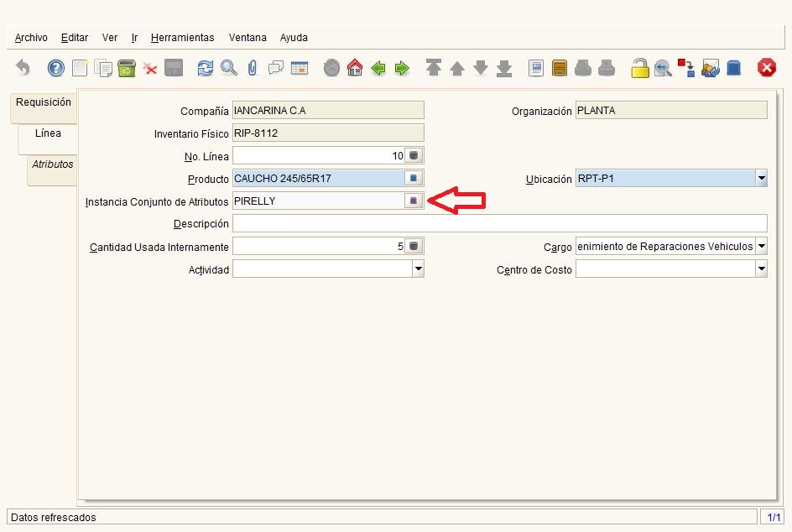The height and width of the screenshot is (532, 792).
Task: Click the Datos refrescados status message
Action: point(53,517)
